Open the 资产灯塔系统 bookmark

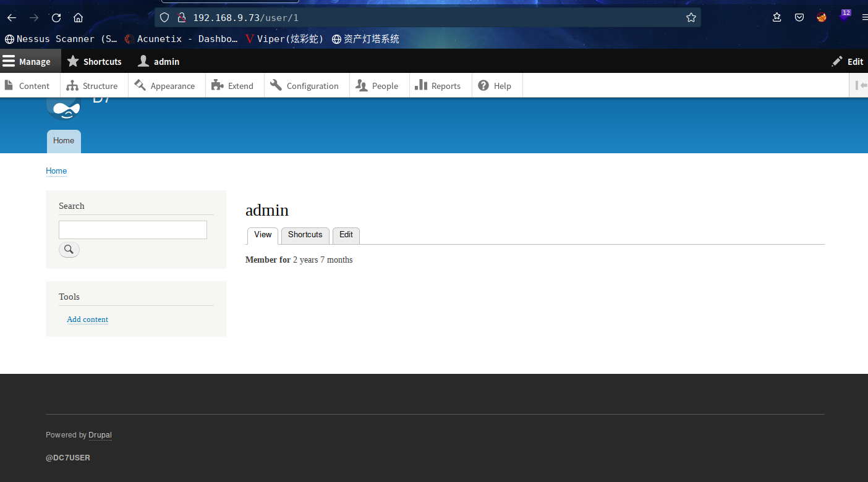(x=365, y=39)
